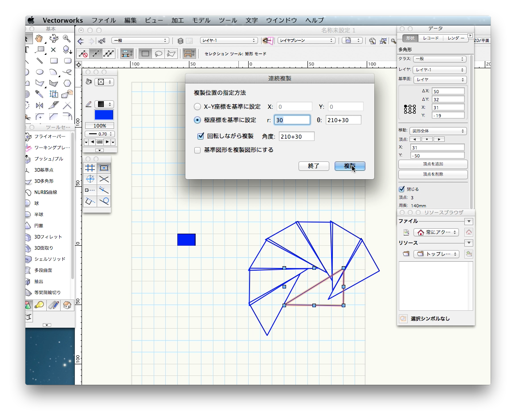Select the Rounded Rectangle tool
The height and width of the screenshot is (420, 516).
67,61
